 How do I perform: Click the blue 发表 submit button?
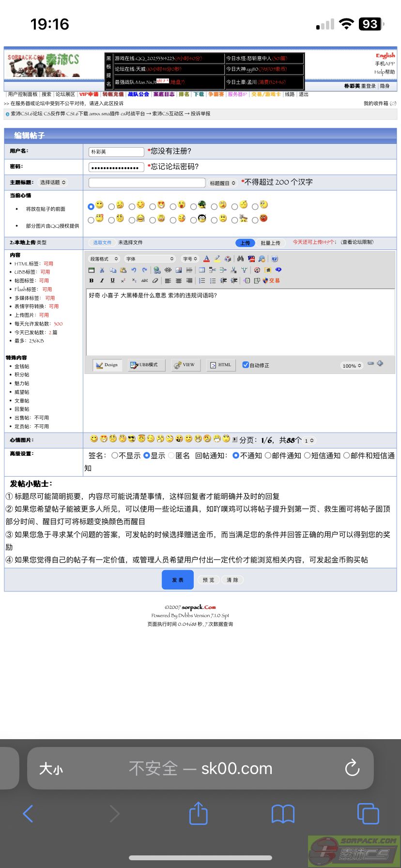tap(177, 580)
